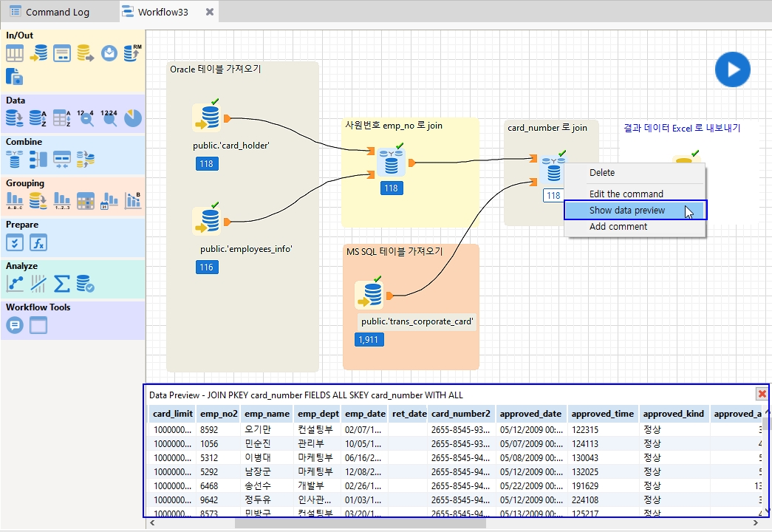Switch to the Command Log tab
772x532 pixels.
click(x=58, y=12)
